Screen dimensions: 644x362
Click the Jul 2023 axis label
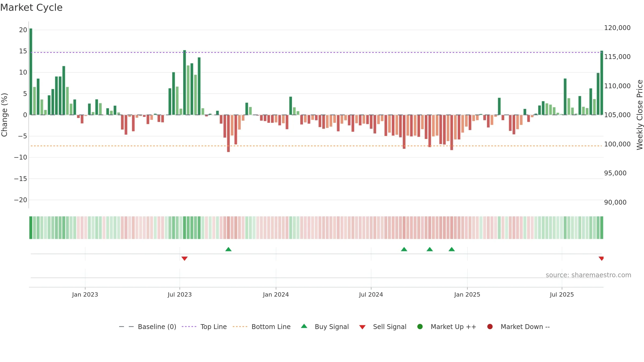point(180,295)
